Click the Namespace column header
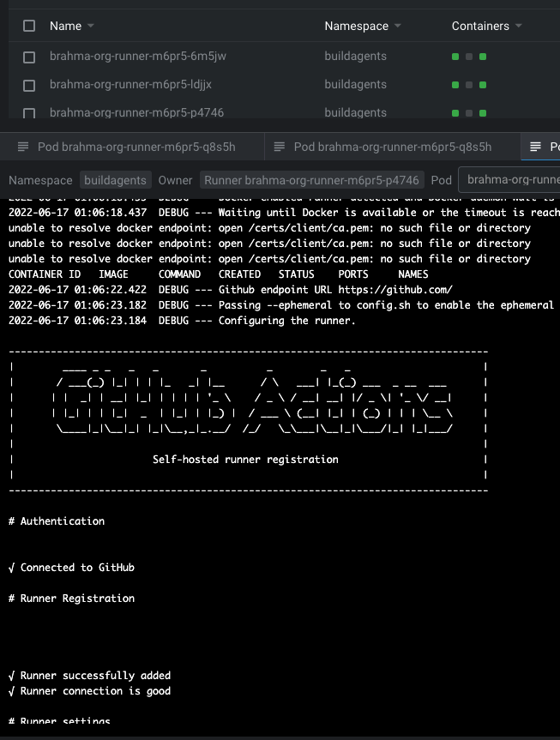 357,26
